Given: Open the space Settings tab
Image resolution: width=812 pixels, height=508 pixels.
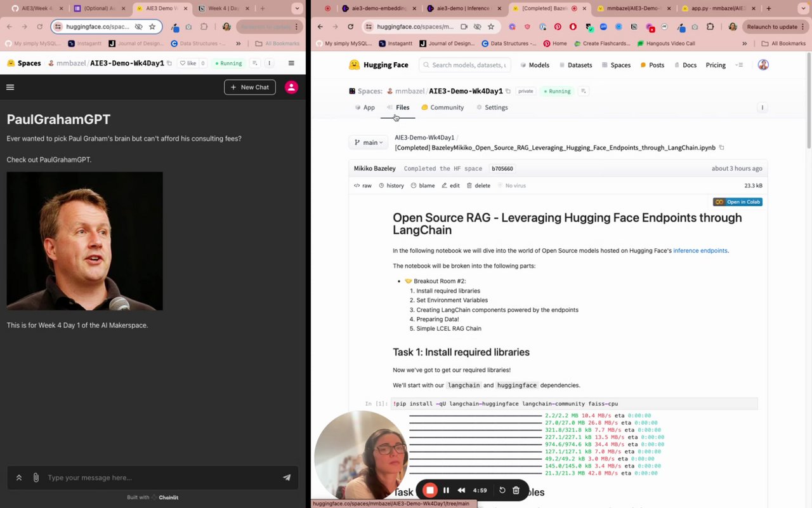Looking at the screenshot, I should (x=492, y=107).
